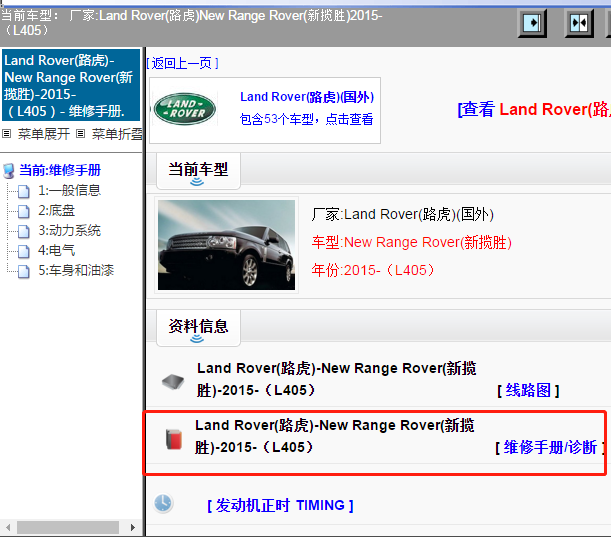This screenshot has height=537, width=611.
Task: Expand all menus via 菜单展开
Action: tap(44, 134)
